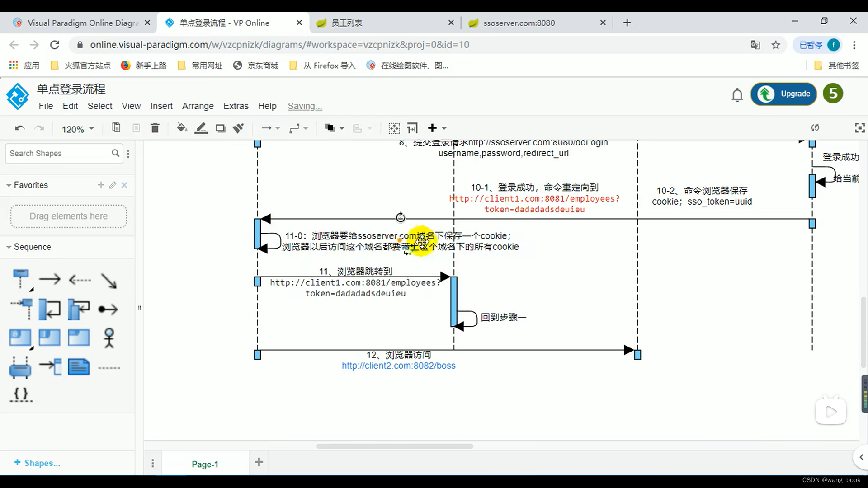This screenshot has width=868, height=488.
Task: Open the 120% zoom dropdown
Action: [x=78, y=129]
